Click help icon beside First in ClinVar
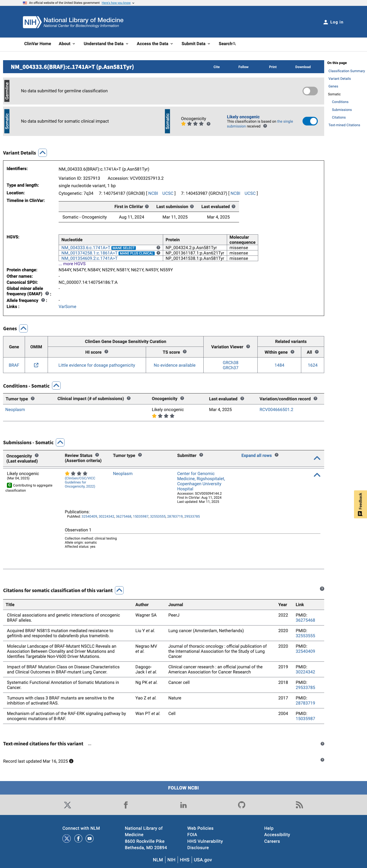 pyautogui.click(x=147, y=207)
